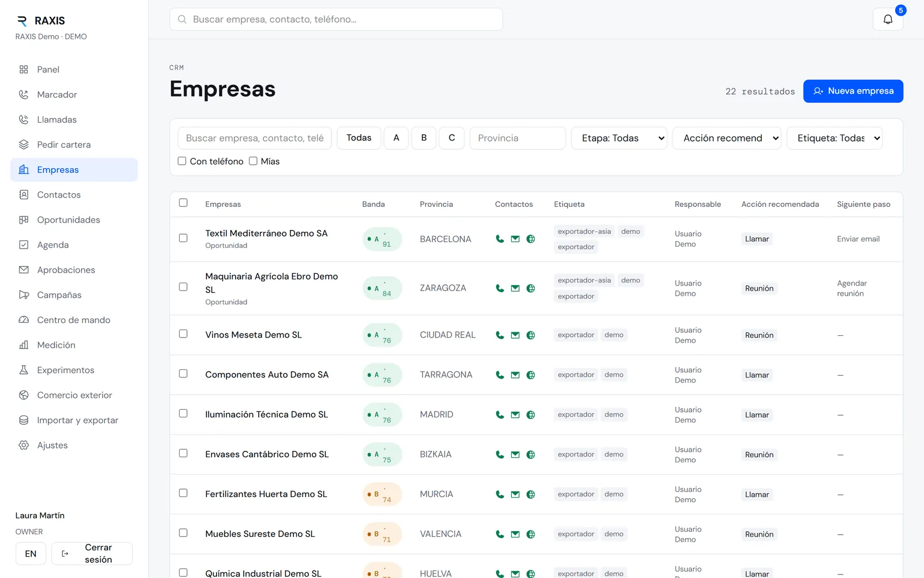Image resolution: width=924 pixels, height=578 pixels.
Task: Click phone icon for Maquinaria Agrícola Ebro
Action: click(x=500, y=288)
